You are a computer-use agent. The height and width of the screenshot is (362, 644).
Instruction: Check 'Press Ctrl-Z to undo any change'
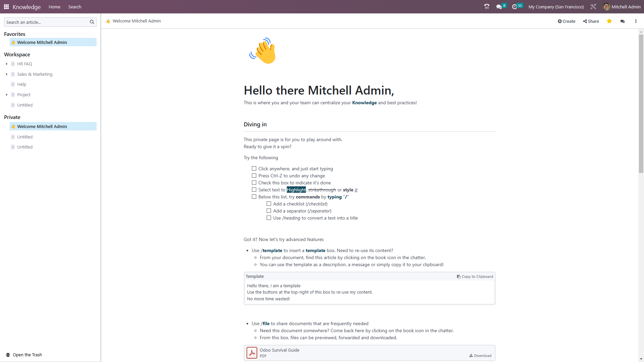click(x=254, y=176)
